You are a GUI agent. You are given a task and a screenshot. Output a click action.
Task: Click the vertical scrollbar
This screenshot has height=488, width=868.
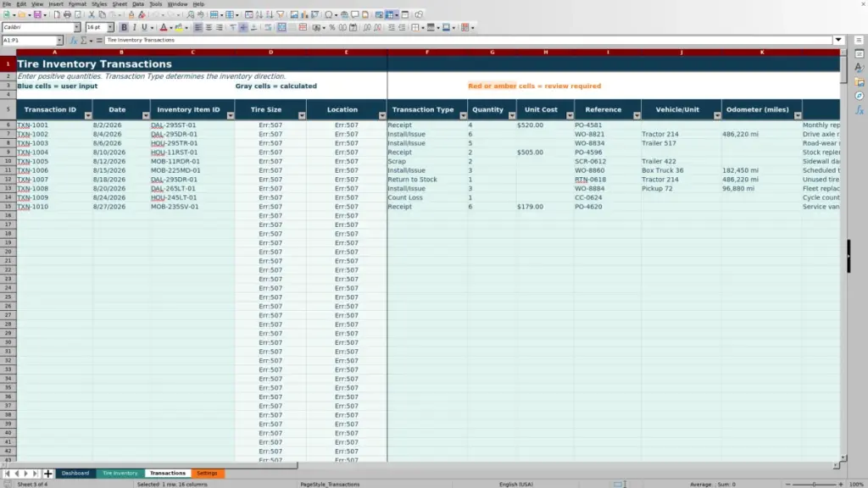[x=843, y=254]
